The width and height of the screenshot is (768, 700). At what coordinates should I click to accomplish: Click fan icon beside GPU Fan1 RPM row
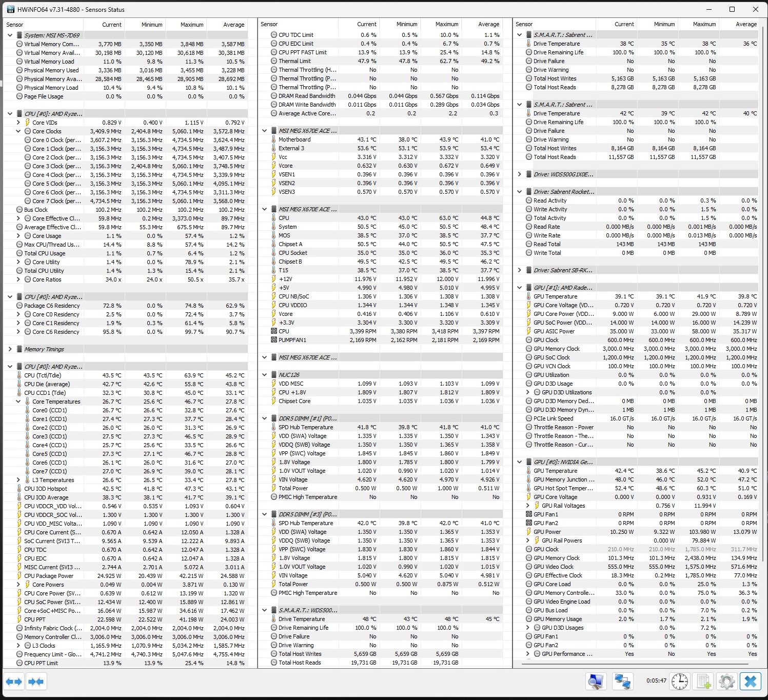point(528,514)
